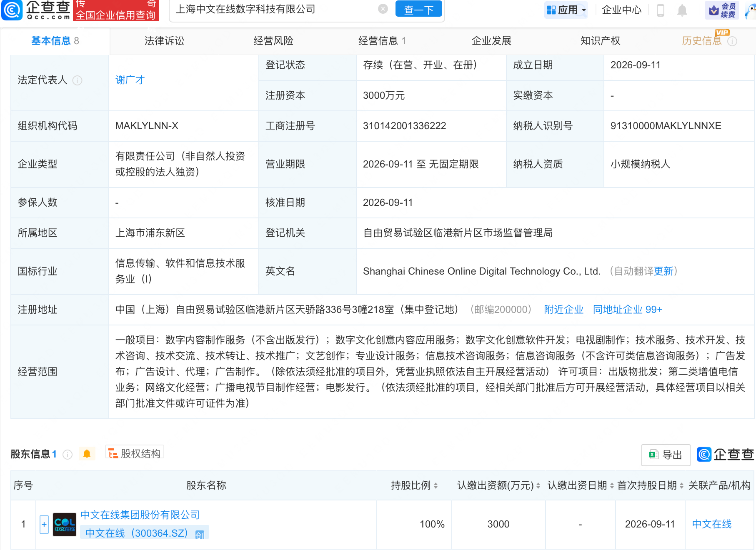
Task: Click 导出 export button
Action: pos(666,455)
